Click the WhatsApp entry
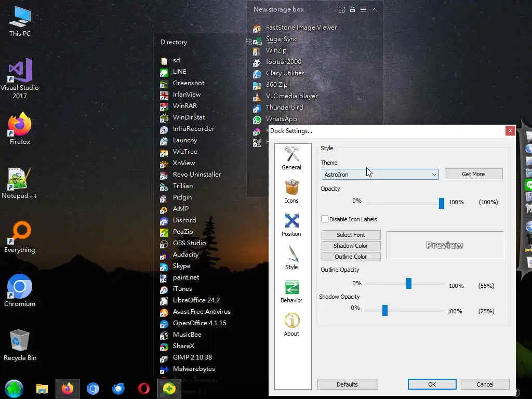Viewport: 532px width, 399px height. click(275, 119)
